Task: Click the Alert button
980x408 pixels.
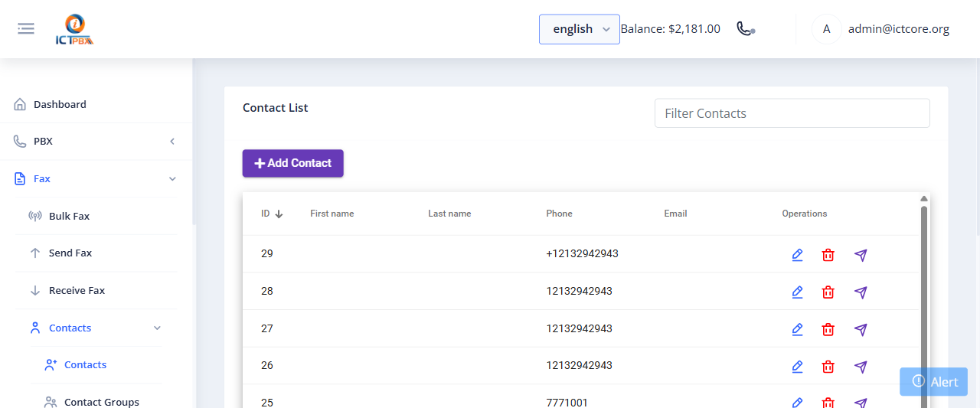Action: pos(933,382)
